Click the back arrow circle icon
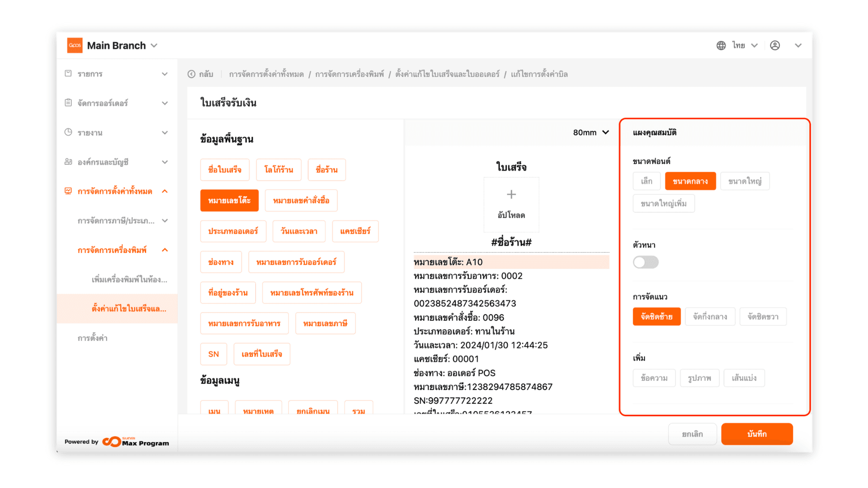 (191, 74)
